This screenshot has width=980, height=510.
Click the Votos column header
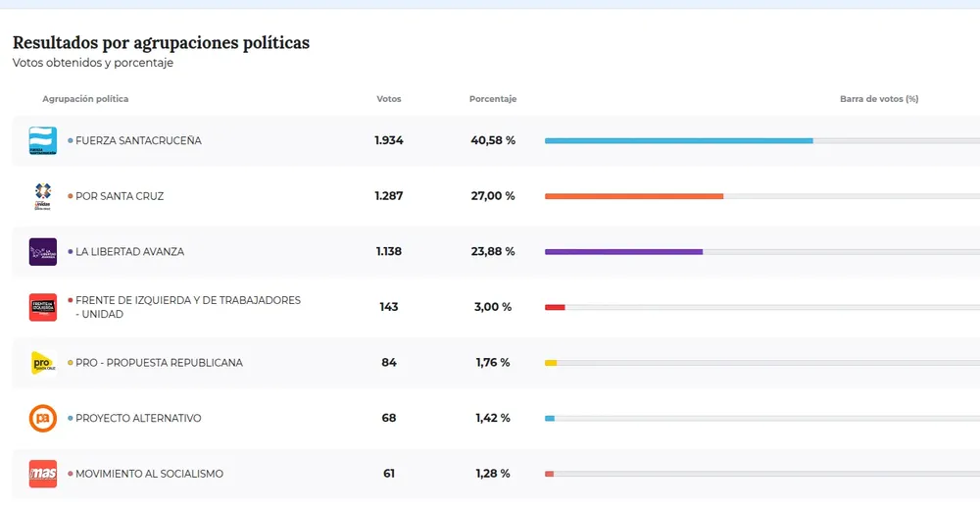[x=389, y=99]
